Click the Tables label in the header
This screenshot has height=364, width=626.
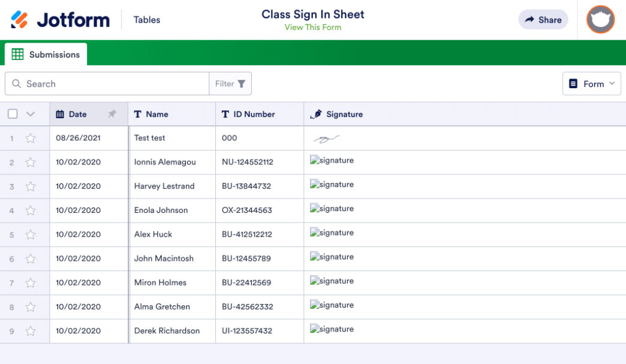click(x=148, y=19)
